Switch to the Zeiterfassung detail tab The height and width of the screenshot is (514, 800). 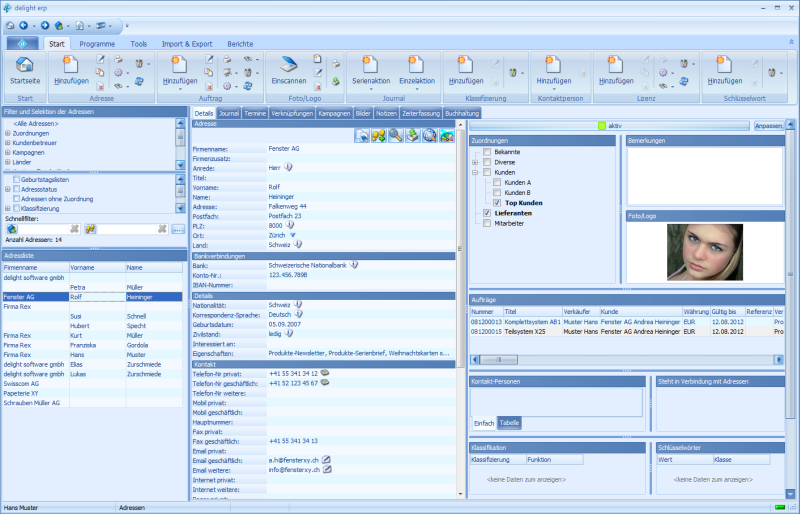pyautogui.click(x=420, y=113)
